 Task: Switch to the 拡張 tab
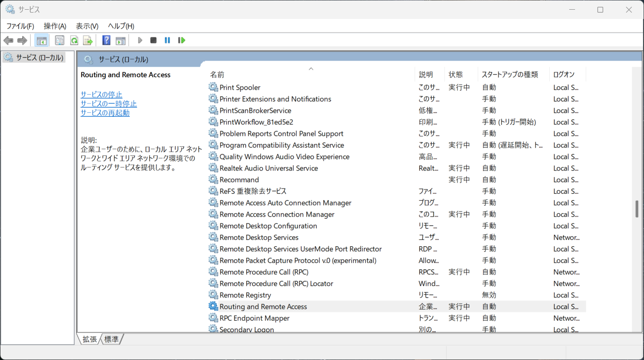coord(90,339)
